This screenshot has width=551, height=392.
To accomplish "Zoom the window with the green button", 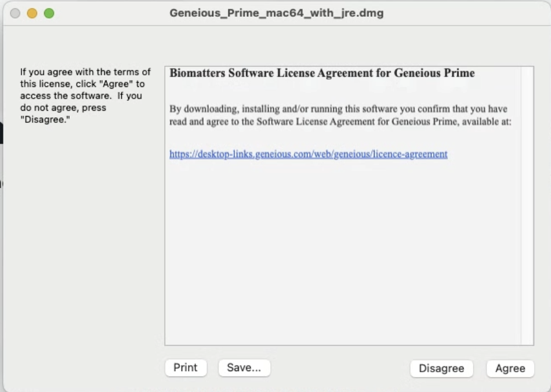I will coord(49,13).
